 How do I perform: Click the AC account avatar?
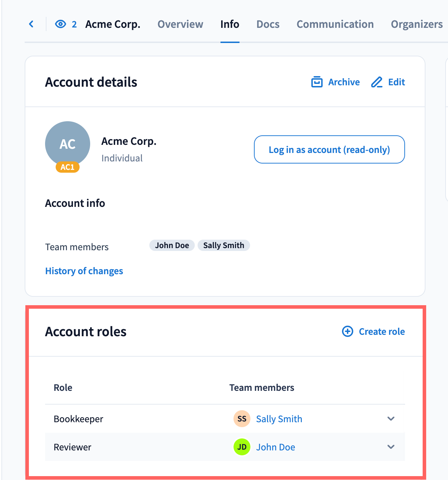tap(68, 143)
